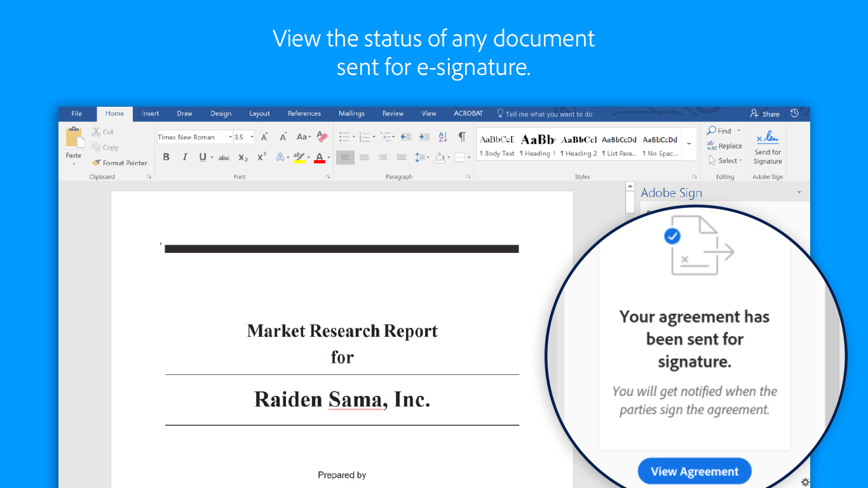The image size is (868, 488).
Task: Open the File menu
Action: pyautogui.click(x=77, y=114)
